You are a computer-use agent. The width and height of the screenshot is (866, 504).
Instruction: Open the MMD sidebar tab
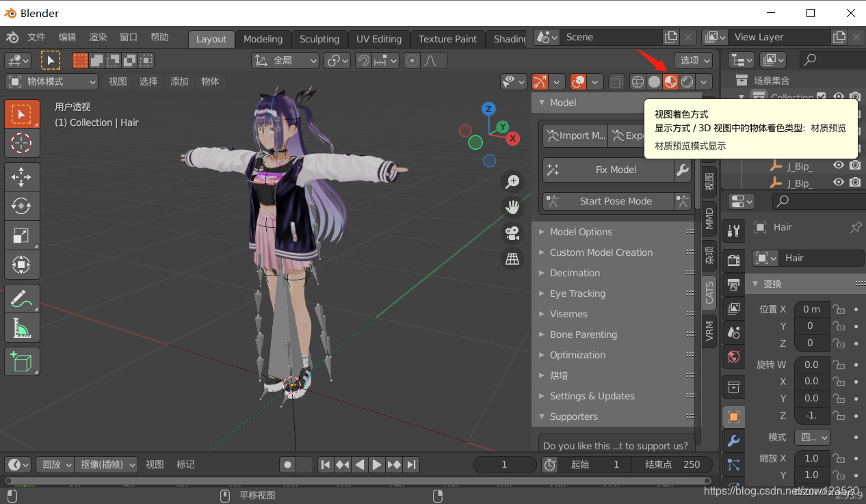tap(709, 219)
